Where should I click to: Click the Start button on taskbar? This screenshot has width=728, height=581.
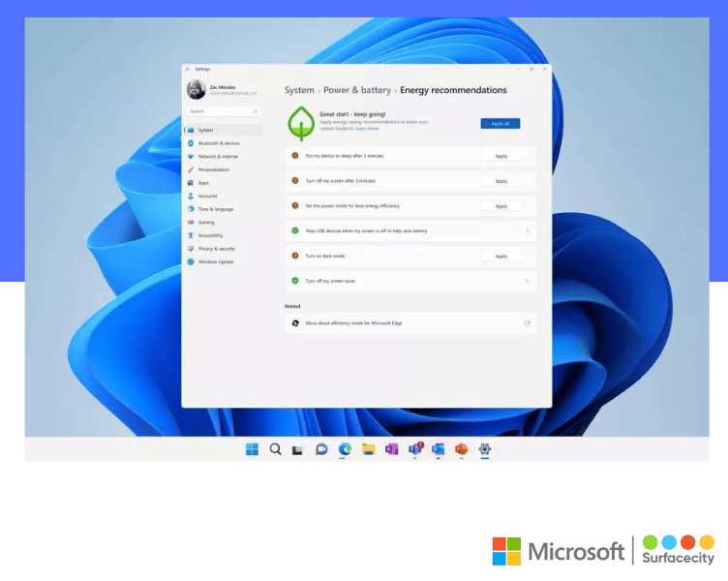coord(252,449)
